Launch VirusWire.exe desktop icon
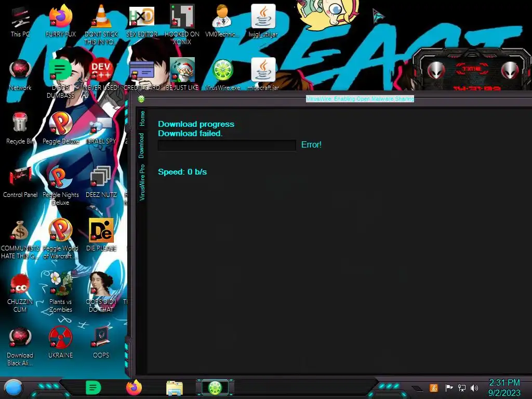 coord(222,75)
